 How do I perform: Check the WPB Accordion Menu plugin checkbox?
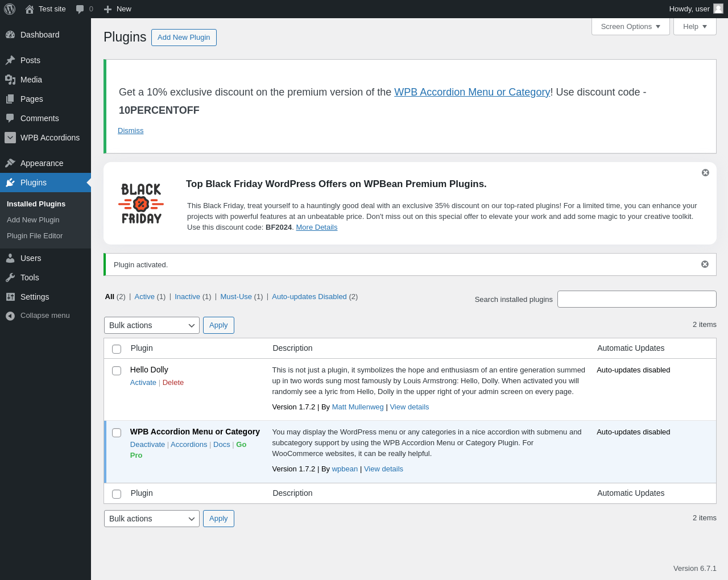(117, 433)
